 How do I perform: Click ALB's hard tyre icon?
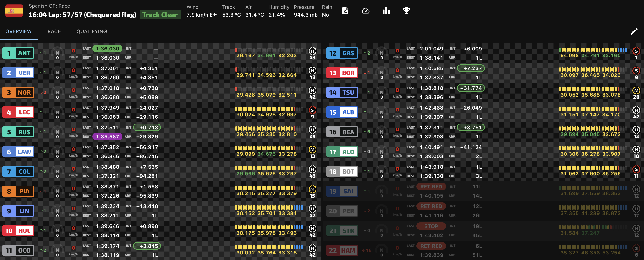636,110
